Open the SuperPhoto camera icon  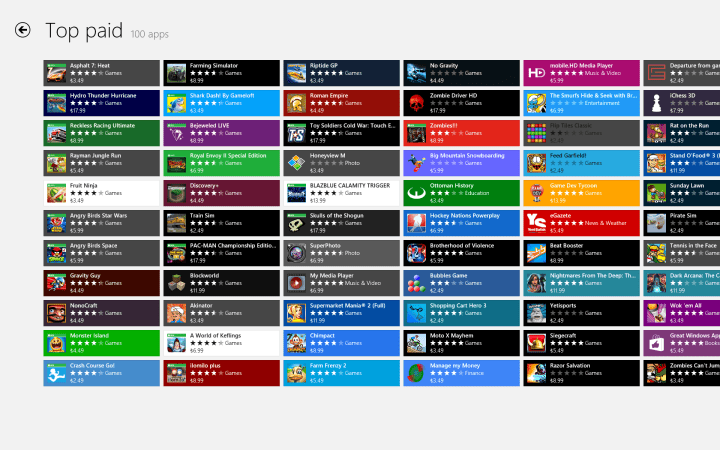(x=297, y=253)
